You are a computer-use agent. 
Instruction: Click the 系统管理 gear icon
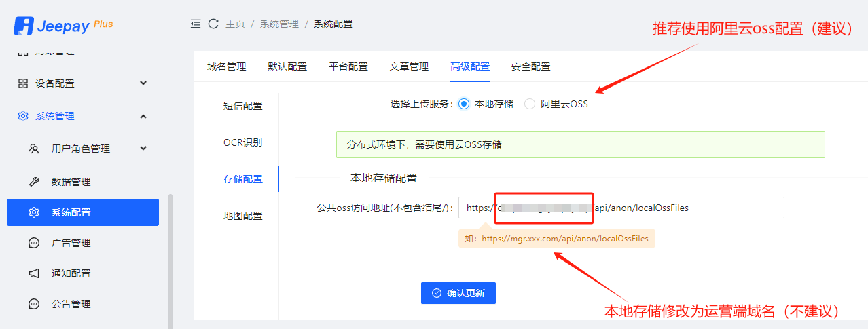pos(23,116)
